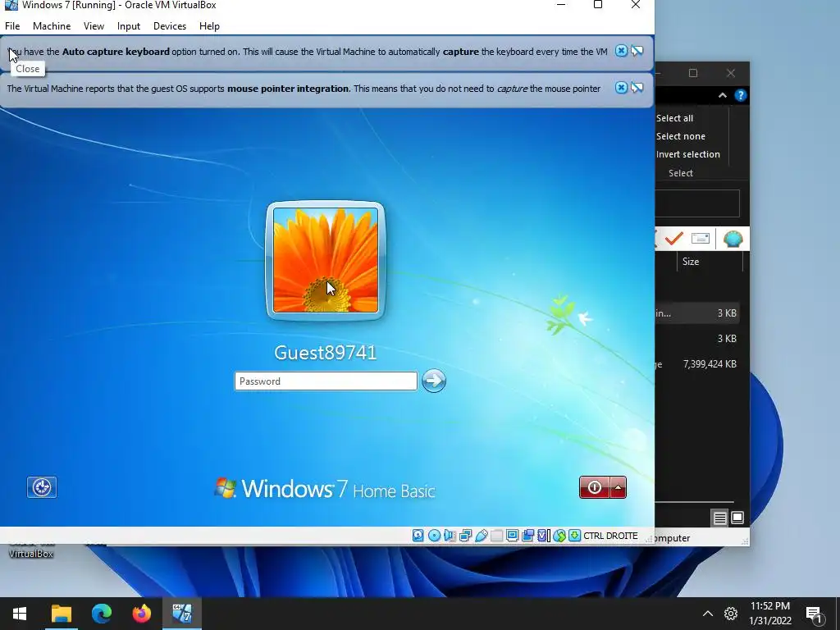The height and width of the screenshot is (630, 840).
Task: Click the USB devices indicator in status bar
Action: 481,536
